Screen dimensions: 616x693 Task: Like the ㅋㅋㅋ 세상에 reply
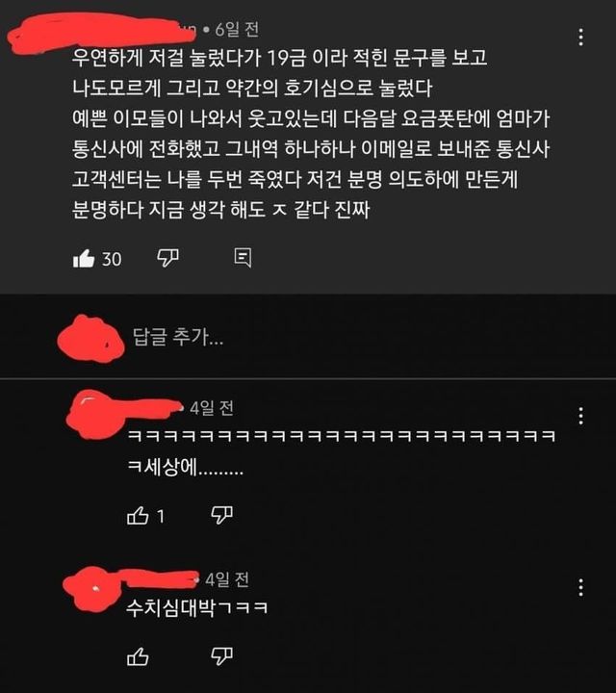[138, 515]
